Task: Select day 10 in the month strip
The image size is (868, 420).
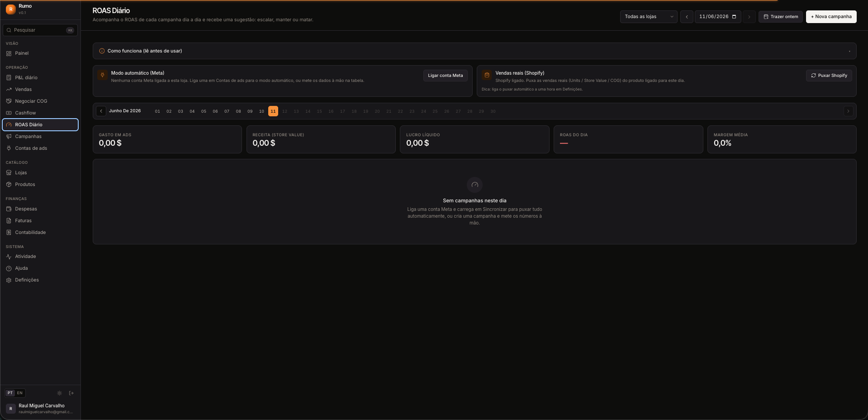Action: [261, 111]
